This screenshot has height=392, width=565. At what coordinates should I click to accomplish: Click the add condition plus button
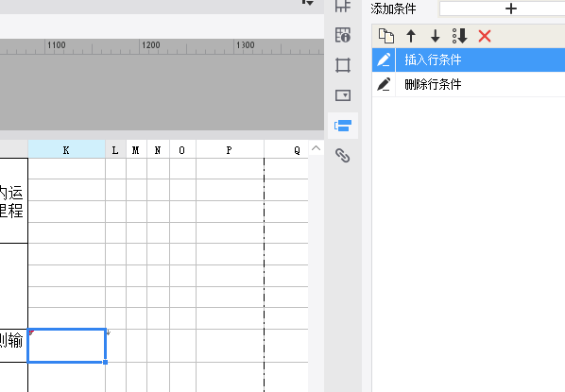510,9
